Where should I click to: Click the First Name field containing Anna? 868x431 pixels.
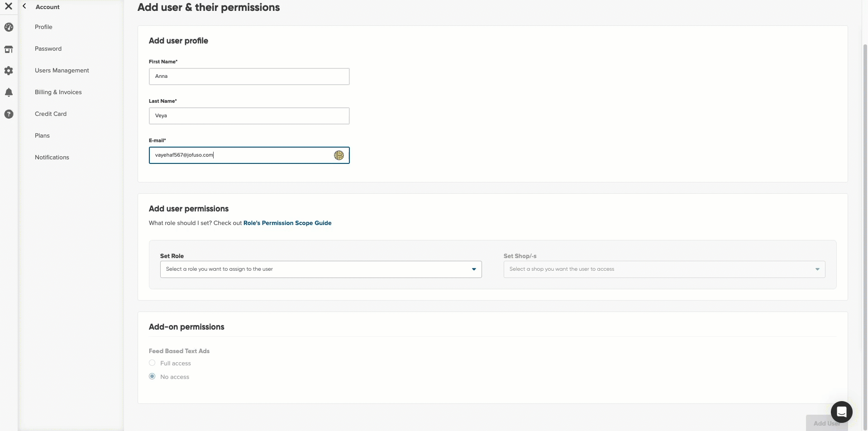[x=249, y=77]
